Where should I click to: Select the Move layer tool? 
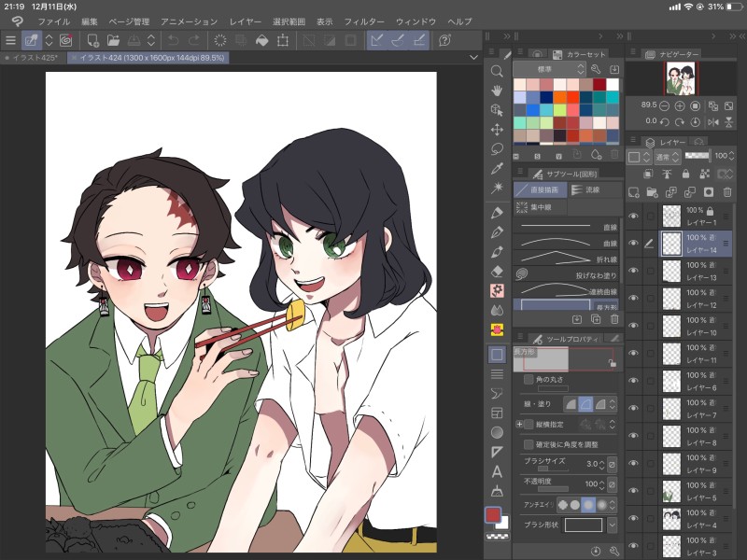pyautogui.click(x=497, y=130)
